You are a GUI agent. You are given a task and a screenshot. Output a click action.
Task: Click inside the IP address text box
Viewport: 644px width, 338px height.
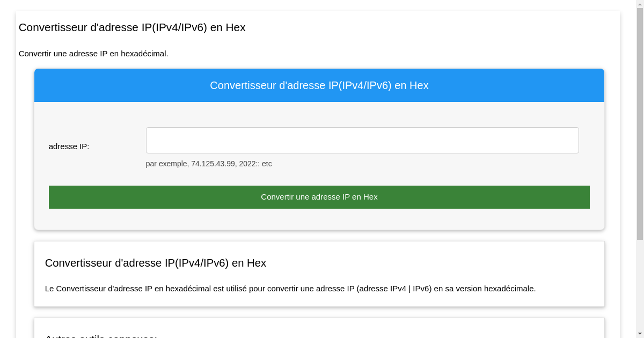[362, 140]
